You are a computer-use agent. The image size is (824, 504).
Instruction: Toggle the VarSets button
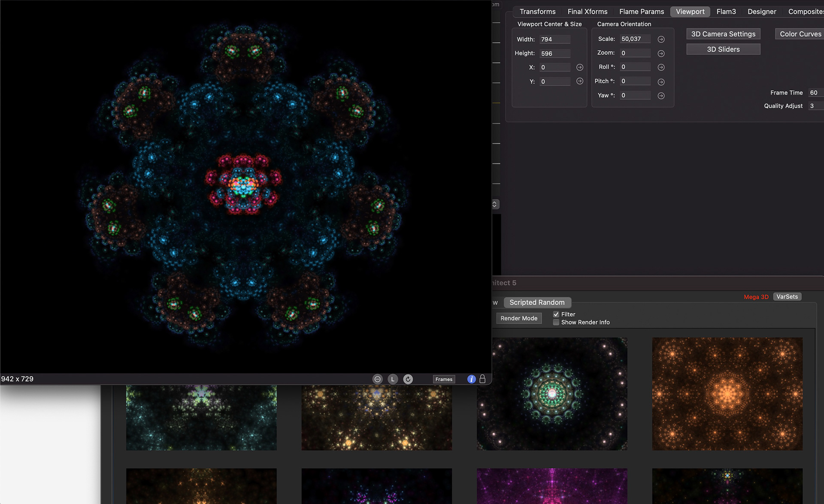click(787, 297)
